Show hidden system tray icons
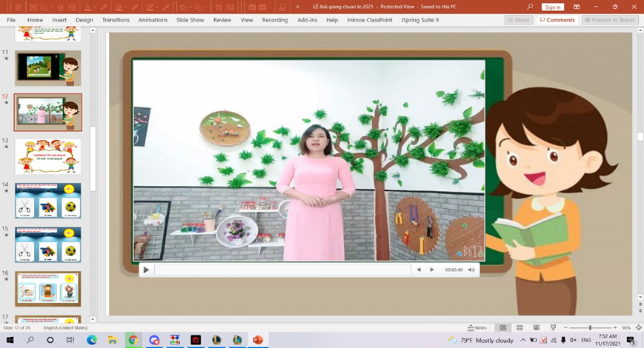Image resolution: width=644 pixels, height=348 pixels. [x=523, y=341]
